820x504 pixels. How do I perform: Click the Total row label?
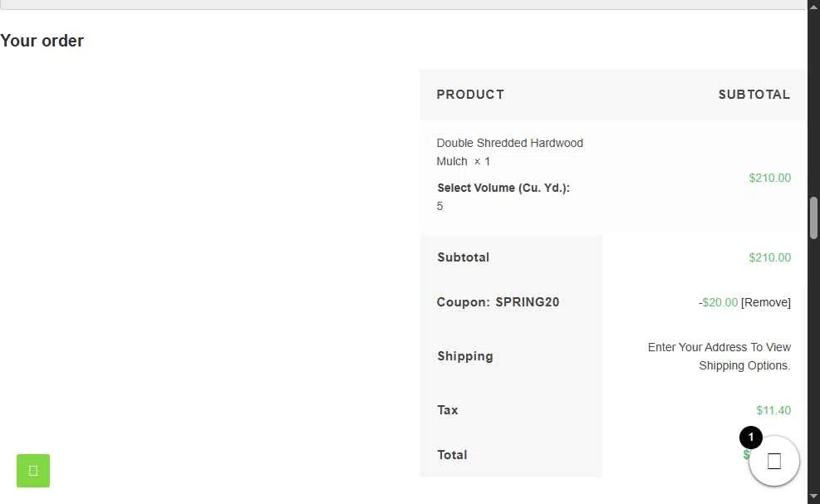pos(452,455)
